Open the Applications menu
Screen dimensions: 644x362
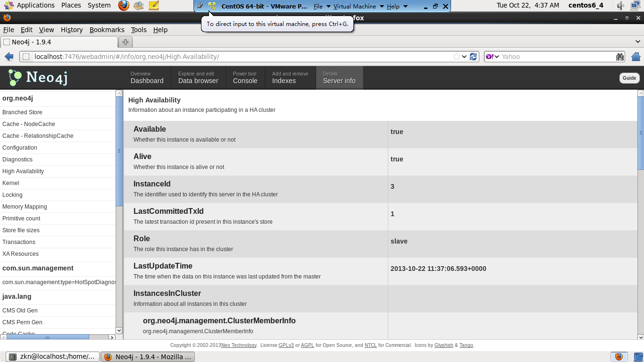tap(35, 5)
